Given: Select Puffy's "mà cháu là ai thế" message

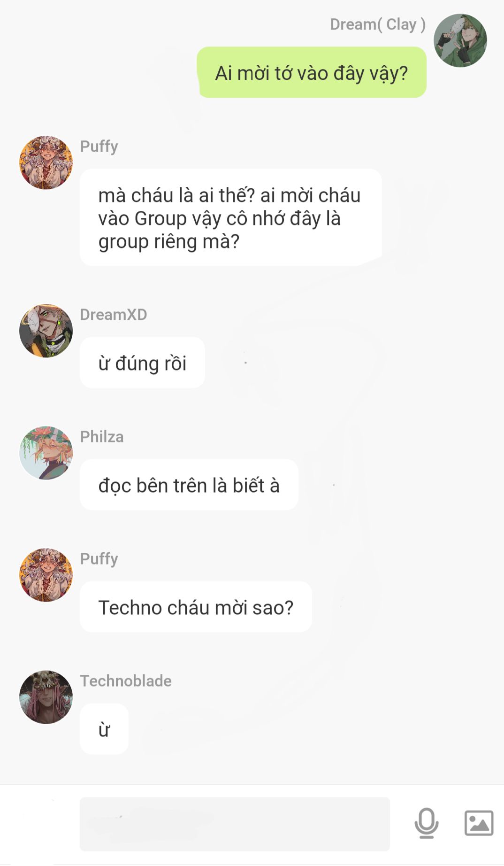Looking at the screenshot, I should click(231, 217).
